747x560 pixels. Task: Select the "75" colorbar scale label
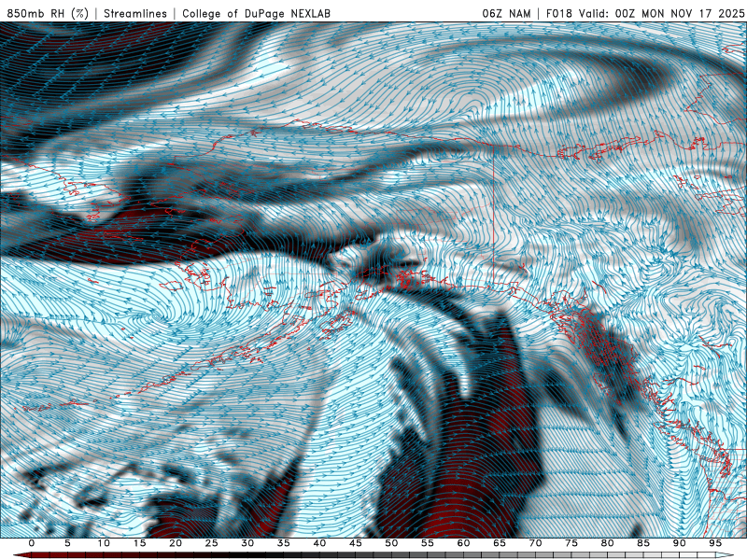tap(571, 543)
